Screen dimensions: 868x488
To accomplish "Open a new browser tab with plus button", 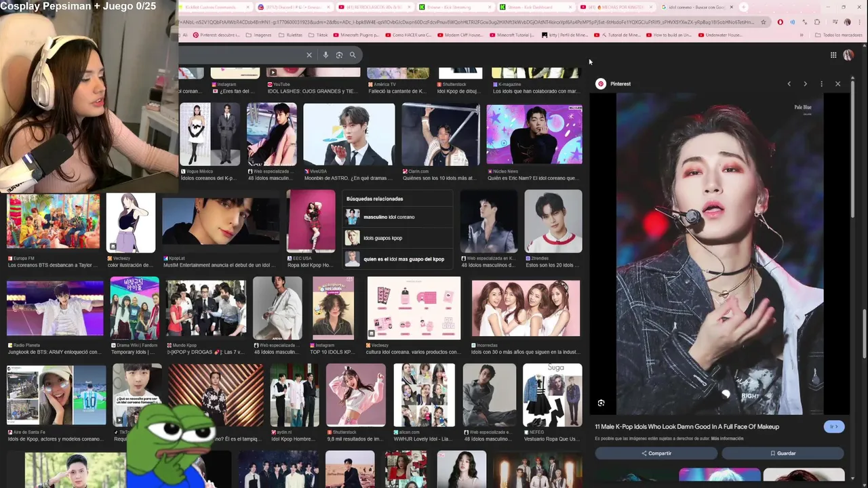I will [744, 7].
